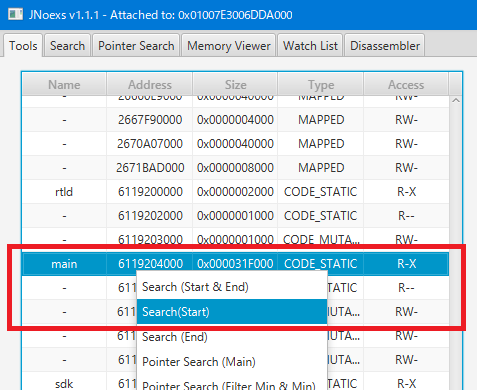Choose Pointer Search (Filter Min & Min) entry
Image resolution: width=477 pixels, height=390 pixels.
tap(232, 383)
